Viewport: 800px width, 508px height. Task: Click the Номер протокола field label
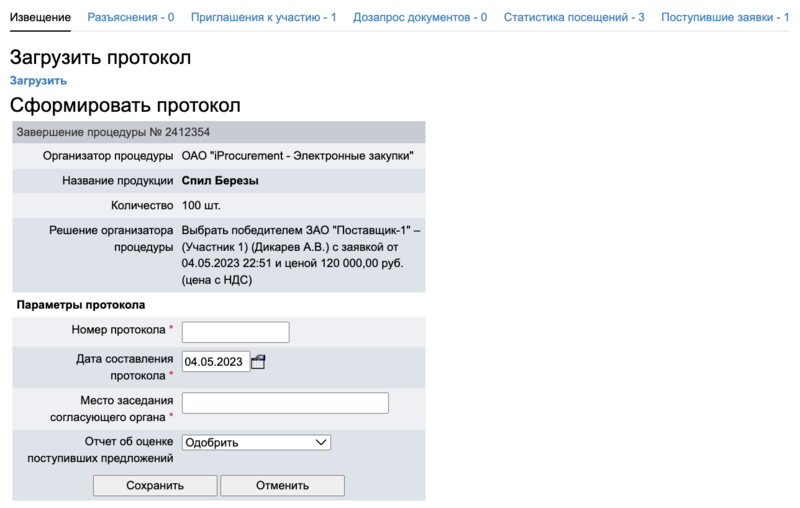click(118, 330)
